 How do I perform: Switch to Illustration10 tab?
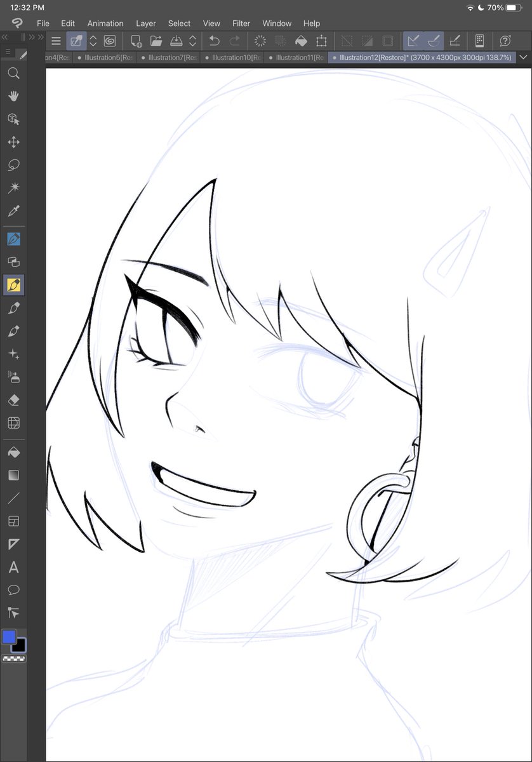click(232, 57)
